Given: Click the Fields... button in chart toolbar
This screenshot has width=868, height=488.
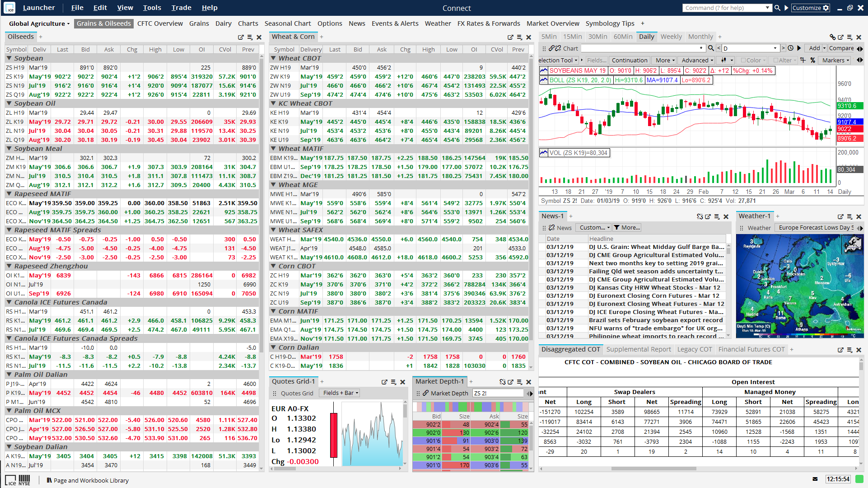Looking at the screenshot, I should pos(597,60).
